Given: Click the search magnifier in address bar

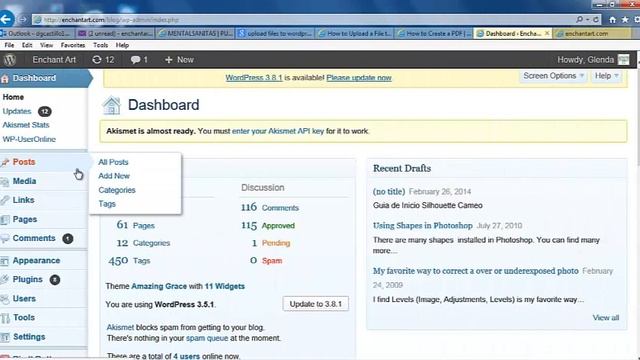Looking at the screenshot, I should 579,19.
